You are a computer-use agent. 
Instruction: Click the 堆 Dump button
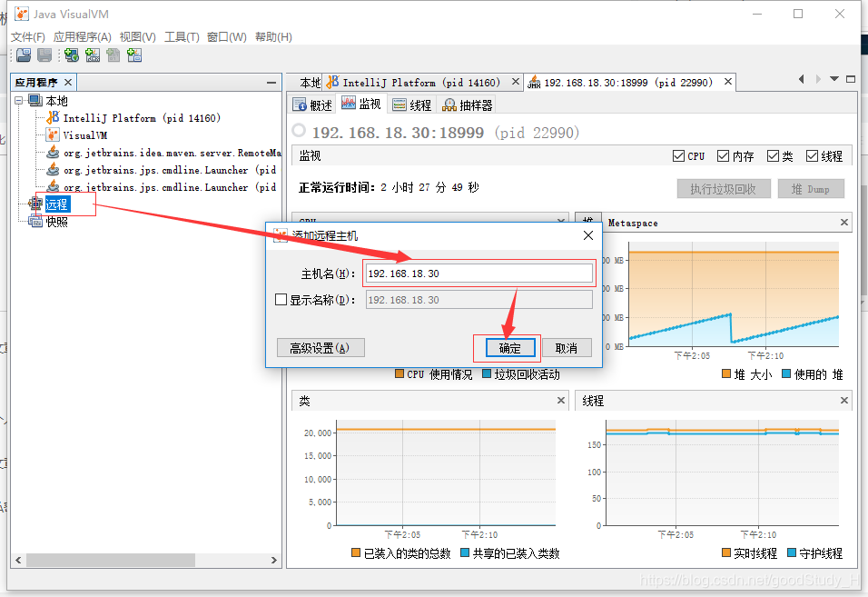coord(811,189)
